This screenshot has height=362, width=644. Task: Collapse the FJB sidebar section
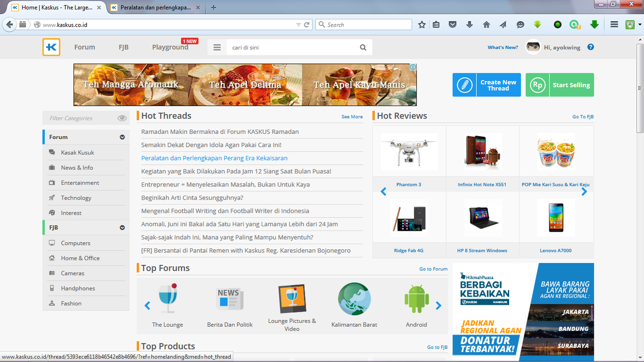click(x=122, y=227)
